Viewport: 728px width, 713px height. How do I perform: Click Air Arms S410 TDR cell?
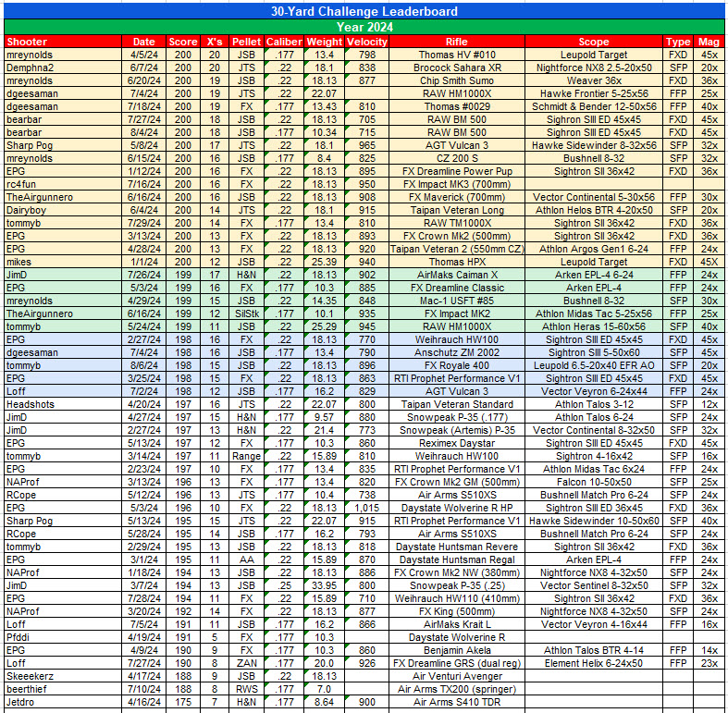click(x=457, y=702)
